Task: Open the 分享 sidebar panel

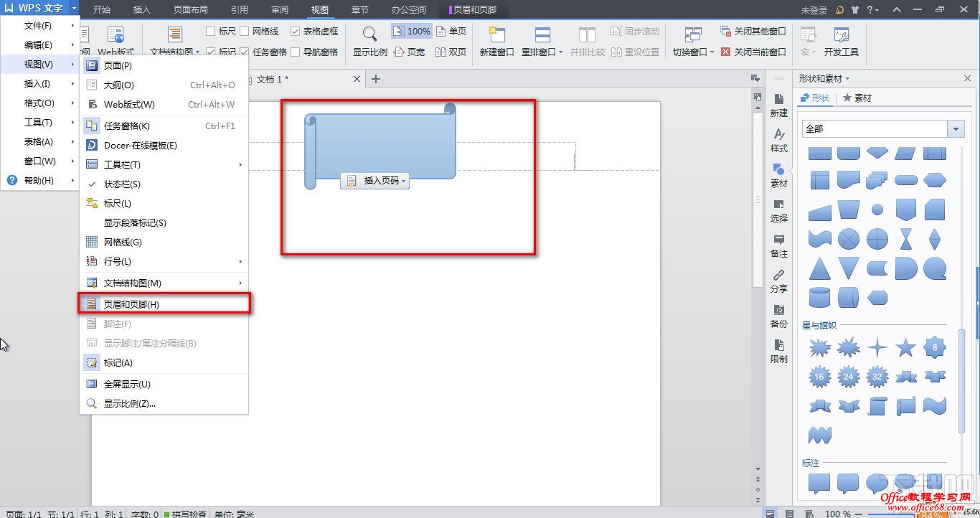Action: point(779,281)
